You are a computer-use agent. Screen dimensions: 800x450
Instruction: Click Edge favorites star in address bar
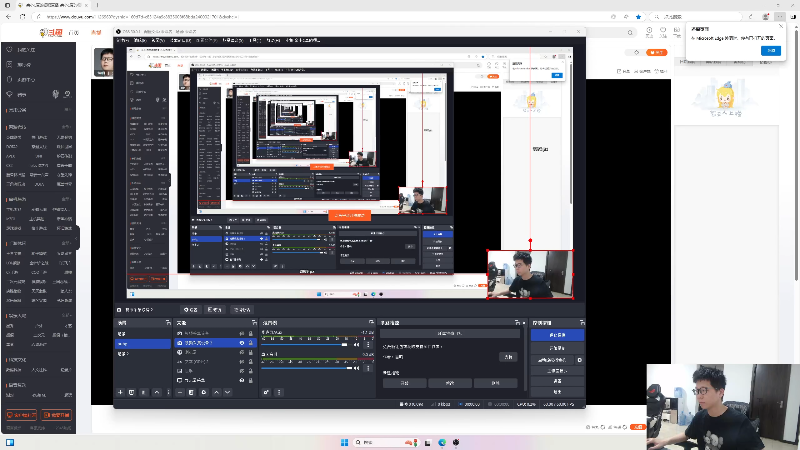pyautogui.click(x=638, y=17)
